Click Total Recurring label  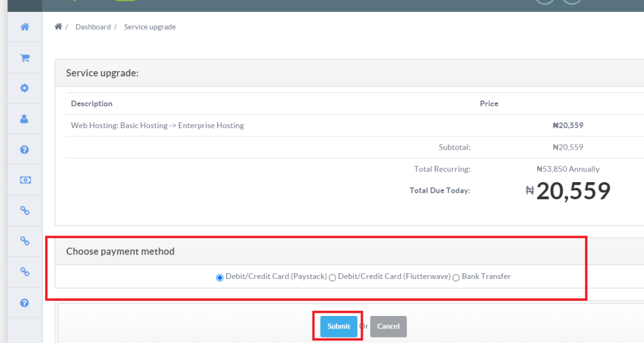[x=442, y=169]
